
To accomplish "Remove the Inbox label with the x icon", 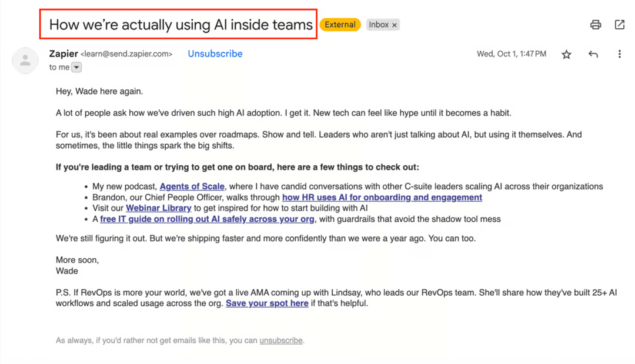I will click(395, 25).
